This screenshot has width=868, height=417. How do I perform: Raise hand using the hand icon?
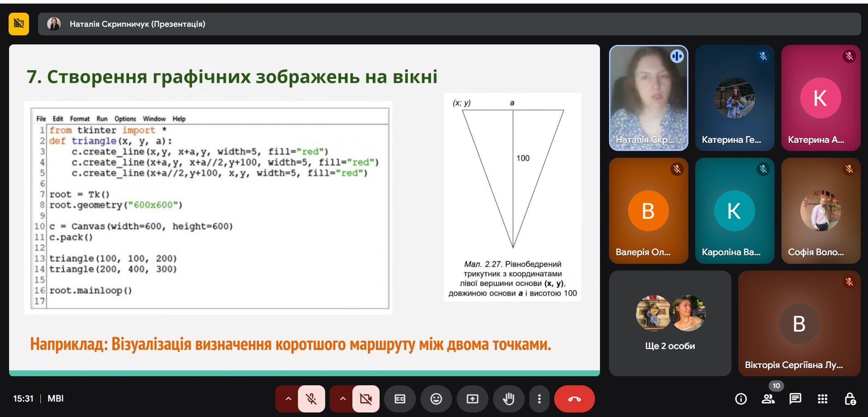coord(509,399)
